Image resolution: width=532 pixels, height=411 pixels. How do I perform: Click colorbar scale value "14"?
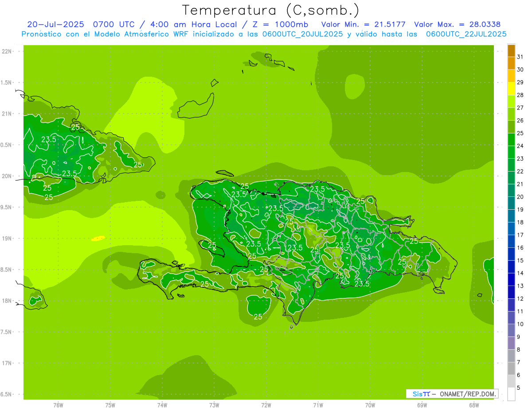point(520,273)
